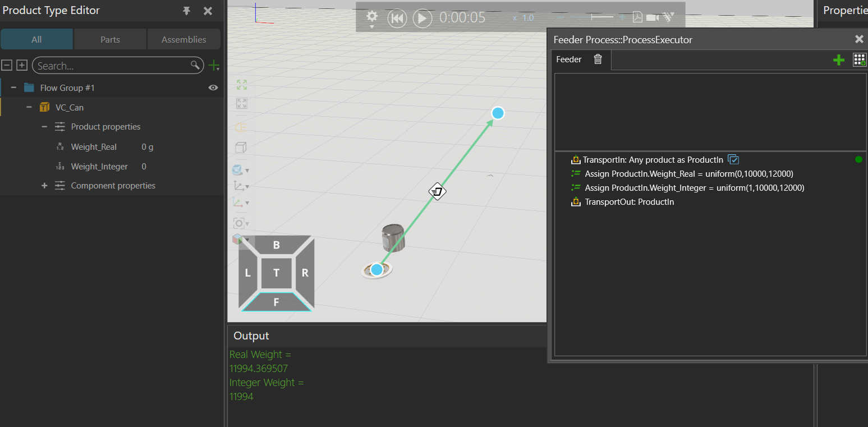Switch to the Parts tab
The height and width of the screenshot is (427, 868).
point(110,39)
